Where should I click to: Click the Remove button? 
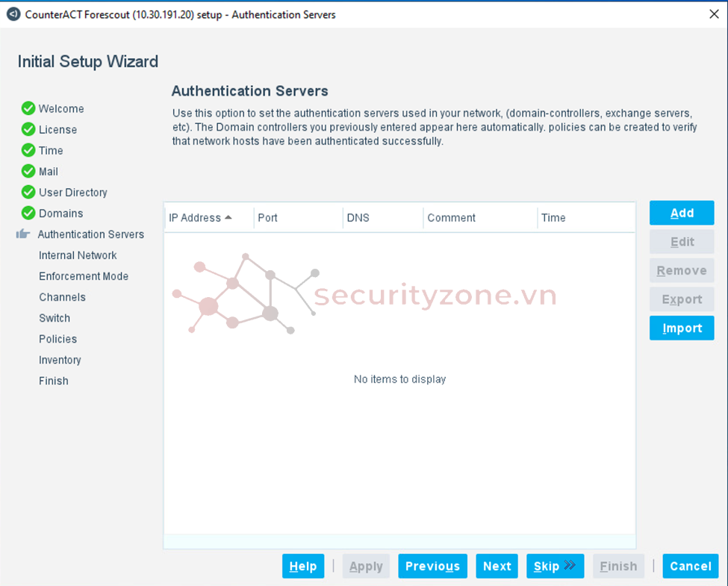coord(682,270)
